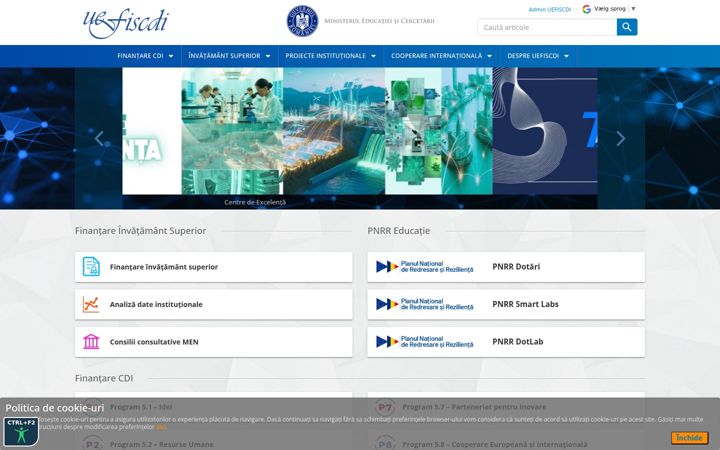
Task: Click the 'aici' link in cookie notice
Action: pos(161,427)
